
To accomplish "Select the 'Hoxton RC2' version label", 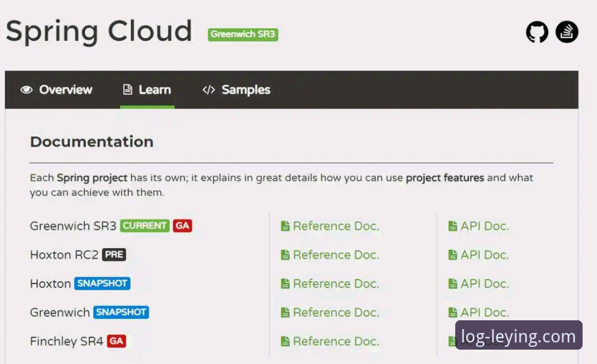I will tap(64, 255).
